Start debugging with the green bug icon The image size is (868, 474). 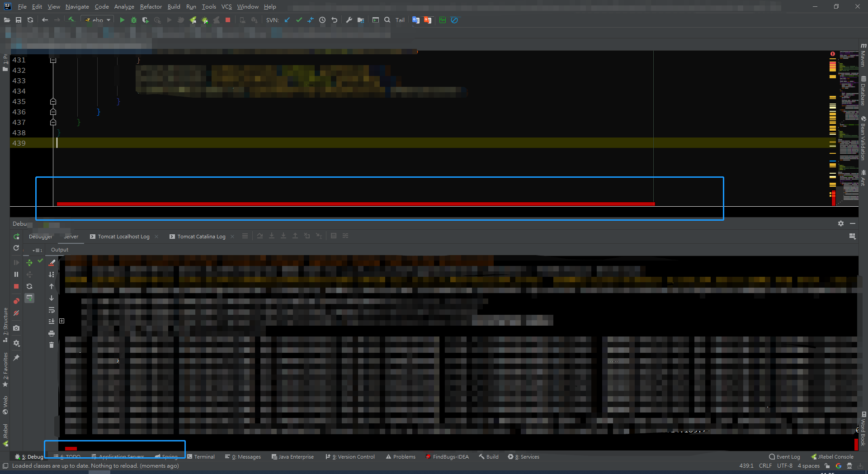[134, 20]
